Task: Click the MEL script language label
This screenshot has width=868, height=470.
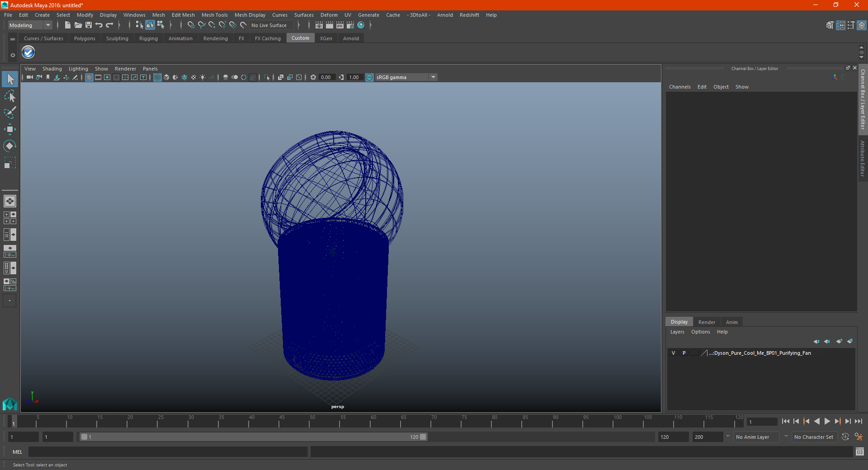Action: 18,452
